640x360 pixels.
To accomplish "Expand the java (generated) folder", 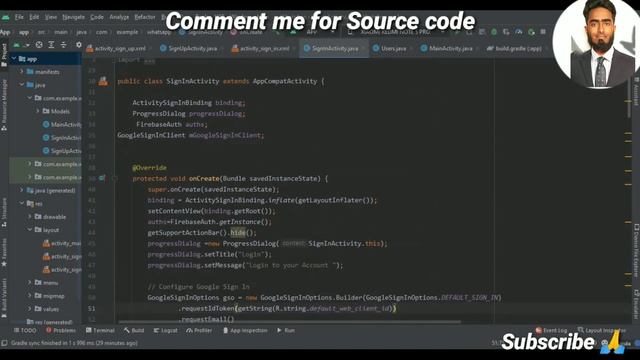I will [x=22, y=190].
